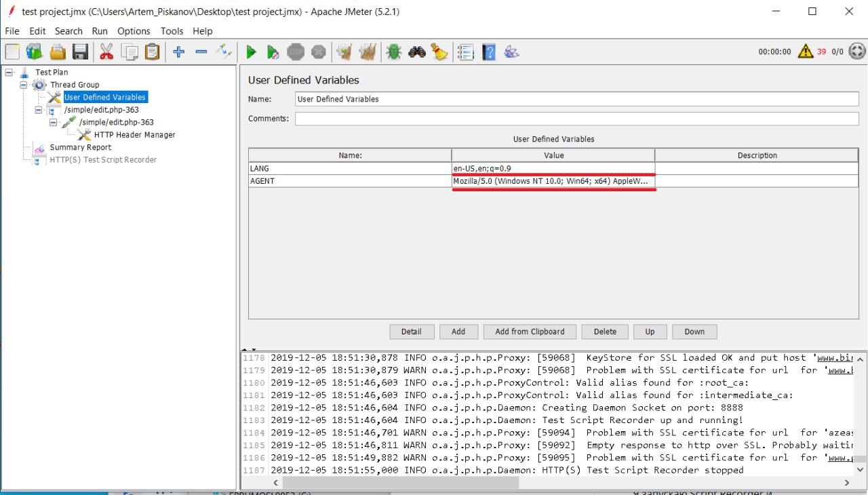Viewport: 868px width, 495px height.
Task: Select User Defined Variables tree node
Action: [x=104, y=97]
